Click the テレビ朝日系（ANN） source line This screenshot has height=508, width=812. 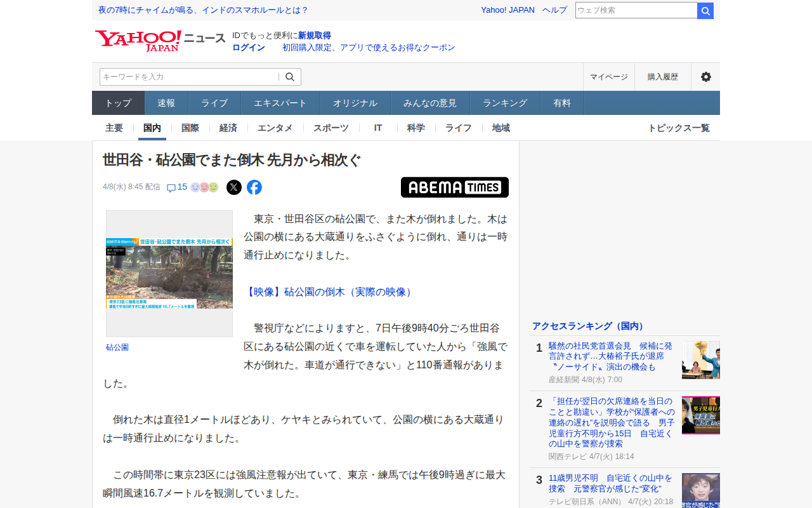611,502
